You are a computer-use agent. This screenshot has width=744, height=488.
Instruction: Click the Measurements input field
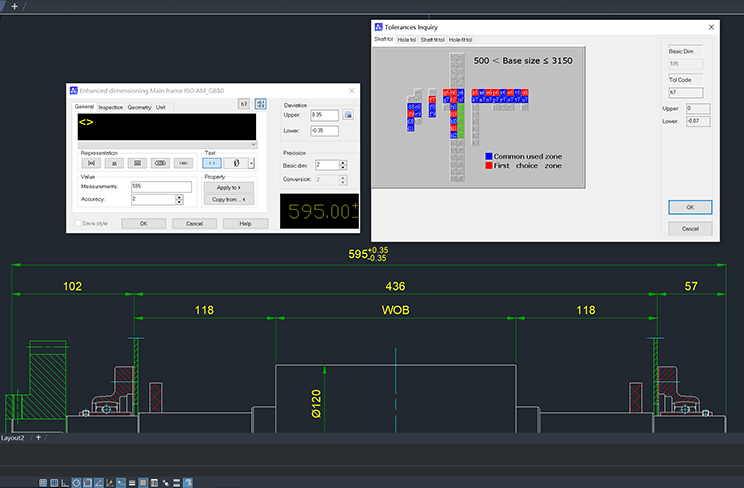(x=160, y=186)
